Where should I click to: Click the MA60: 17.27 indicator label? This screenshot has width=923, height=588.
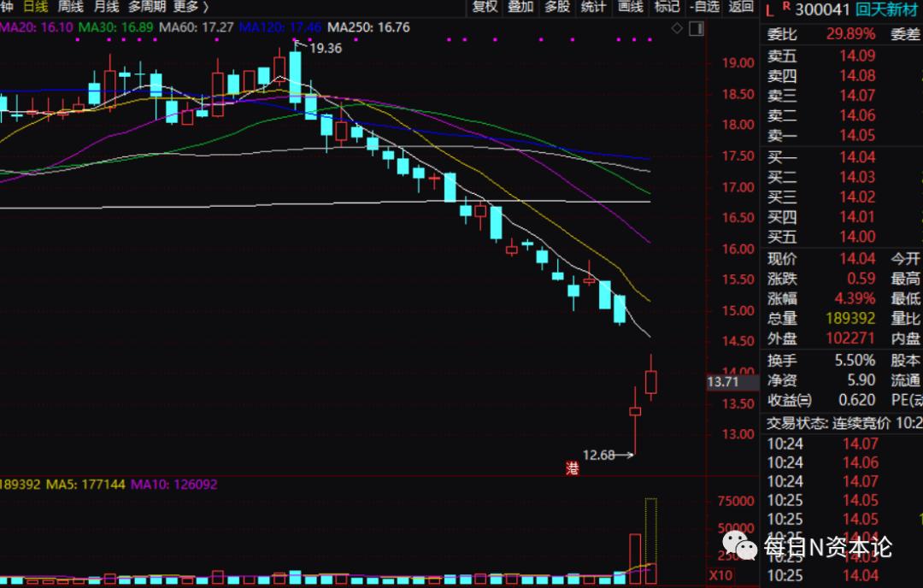(197, 27)
